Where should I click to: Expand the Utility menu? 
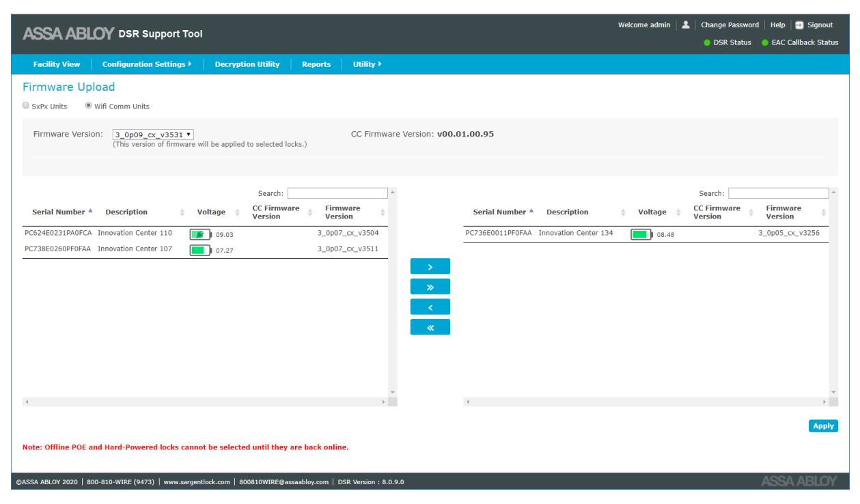[366, 64]
